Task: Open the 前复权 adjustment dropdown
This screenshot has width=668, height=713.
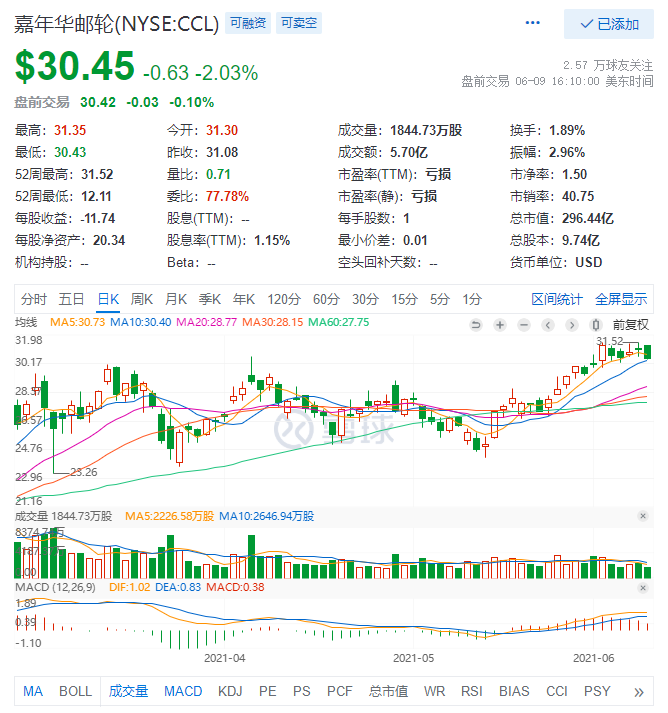Action: [630, 325]
